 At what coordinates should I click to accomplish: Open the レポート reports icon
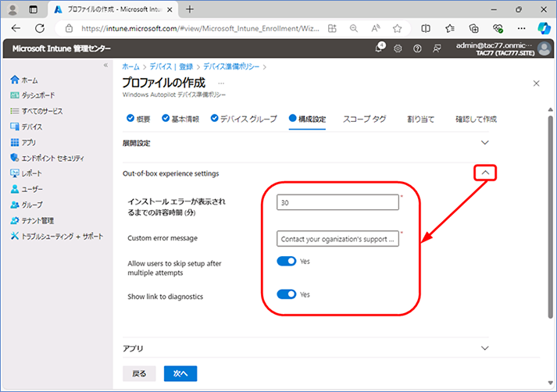click(15, 173)
